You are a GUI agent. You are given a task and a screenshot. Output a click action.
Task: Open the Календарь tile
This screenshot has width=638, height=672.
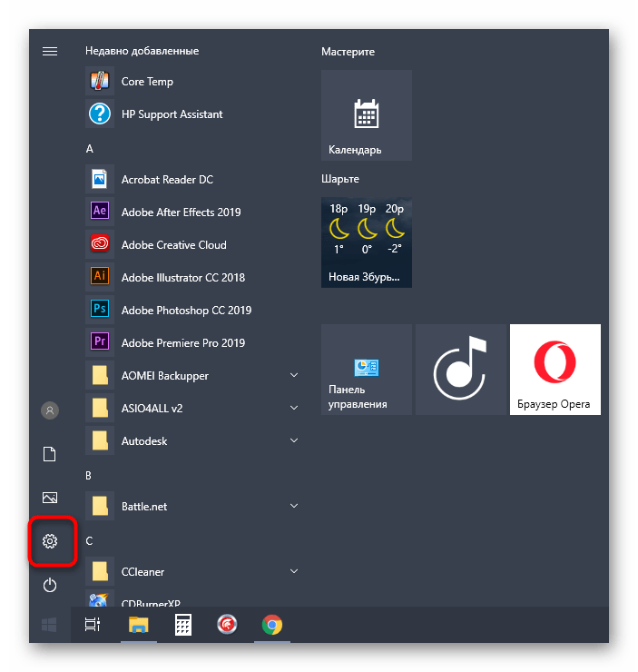[x=367, y=115]
